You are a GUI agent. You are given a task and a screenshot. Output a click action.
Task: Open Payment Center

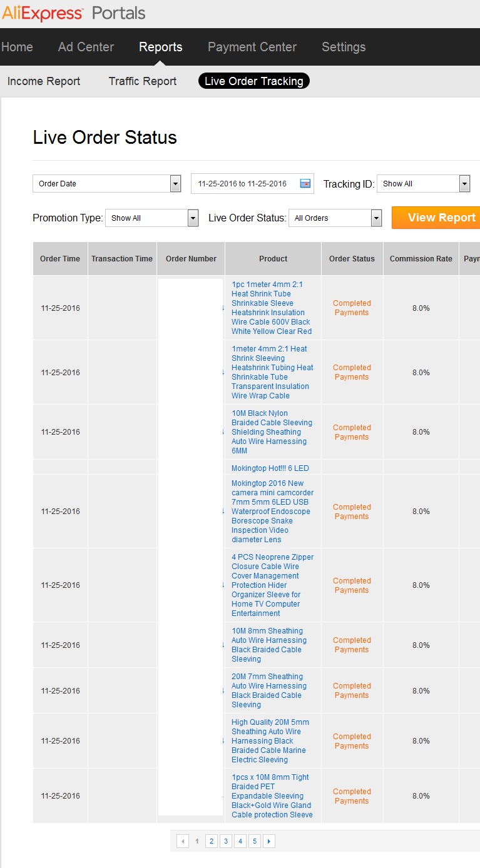pos(252,47)
